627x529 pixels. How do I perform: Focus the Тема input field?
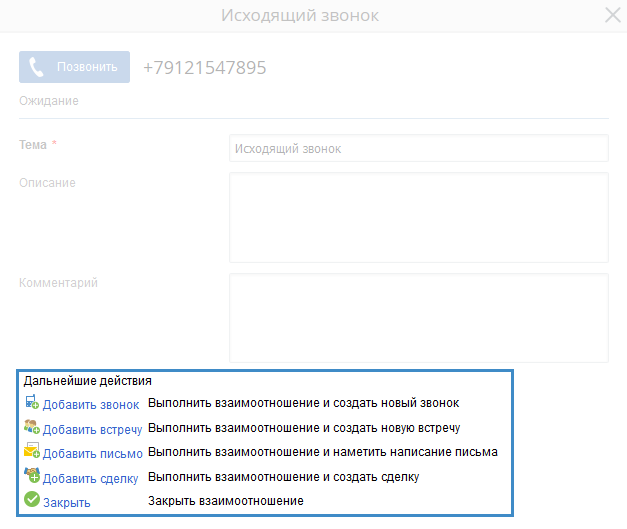[x=418, y=148]
